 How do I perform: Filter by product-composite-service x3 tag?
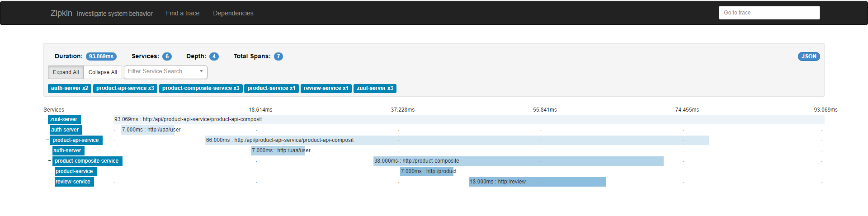tap(201, 88)
